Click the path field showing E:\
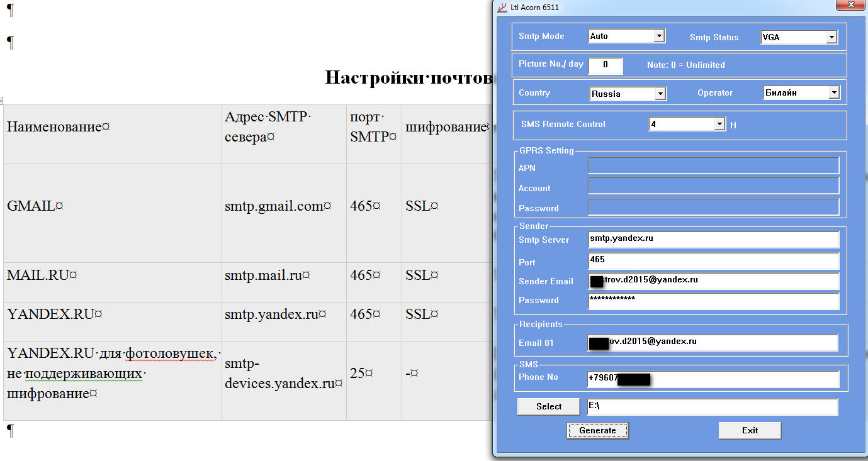Screen dimensions: 868x461 713,407
